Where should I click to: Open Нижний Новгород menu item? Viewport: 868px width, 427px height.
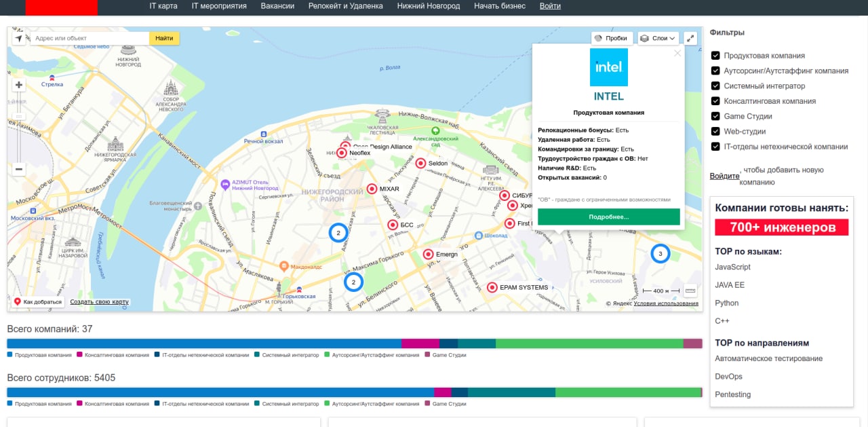[x=429, y=6]
